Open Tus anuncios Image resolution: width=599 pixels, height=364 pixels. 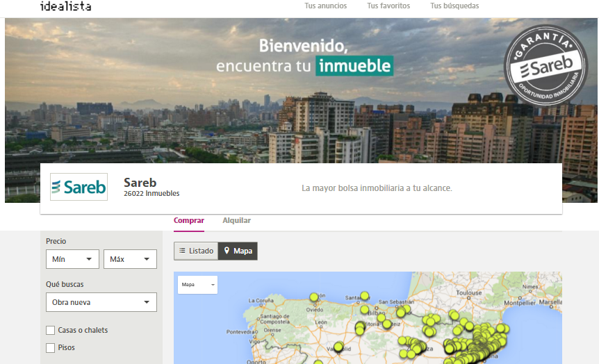click(x=325, y=6)
